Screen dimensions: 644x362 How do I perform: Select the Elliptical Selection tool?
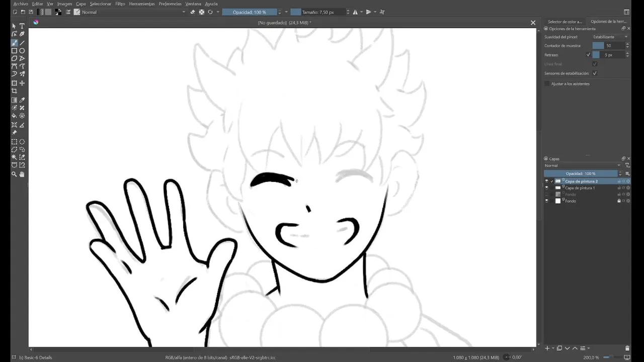coord(22,142)
